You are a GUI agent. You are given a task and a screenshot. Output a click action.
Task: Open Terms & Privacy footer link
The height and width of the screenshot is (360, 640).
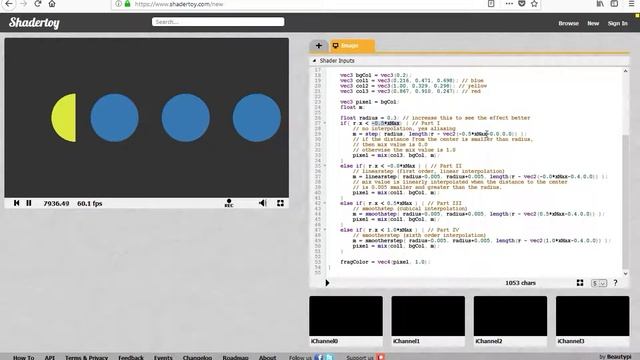tap(87, 357)
